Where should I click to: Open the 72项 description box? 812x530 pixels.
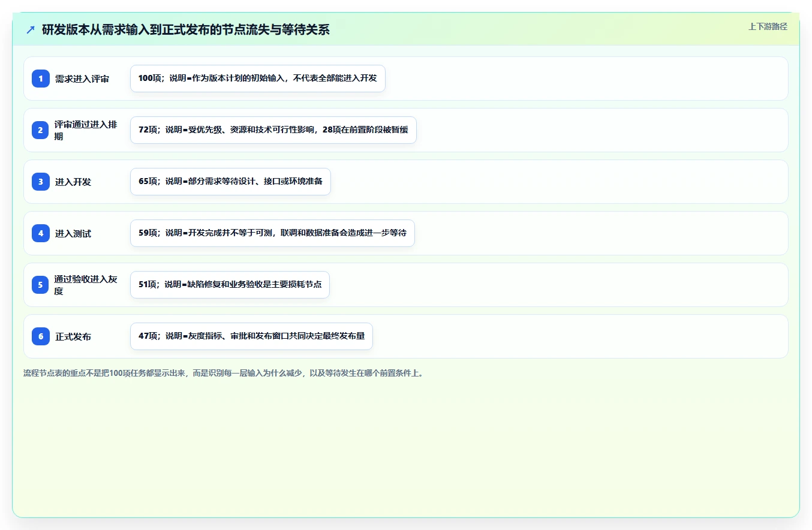coord(273,130)
